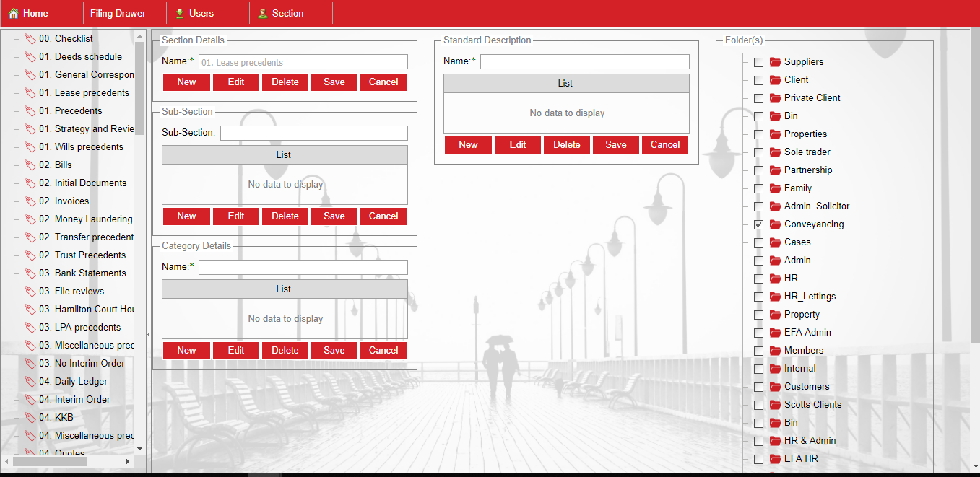
Task: Click tag icon beside 01. Lease precedents
Action: 30,93
